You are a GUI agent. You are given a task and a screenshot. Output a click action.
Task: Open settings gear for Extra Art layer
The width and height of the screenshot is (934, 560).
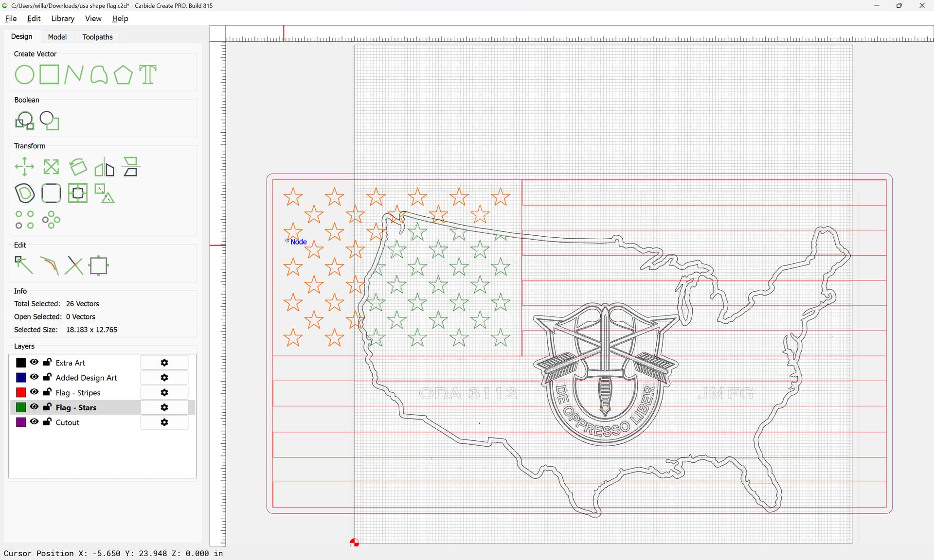pos(164,363)
